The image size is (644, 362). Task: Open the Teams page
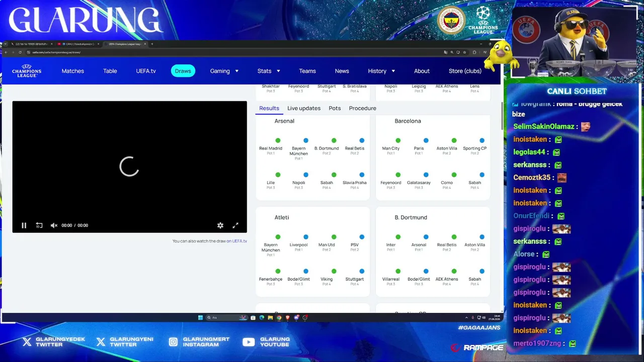click(307, 71)
